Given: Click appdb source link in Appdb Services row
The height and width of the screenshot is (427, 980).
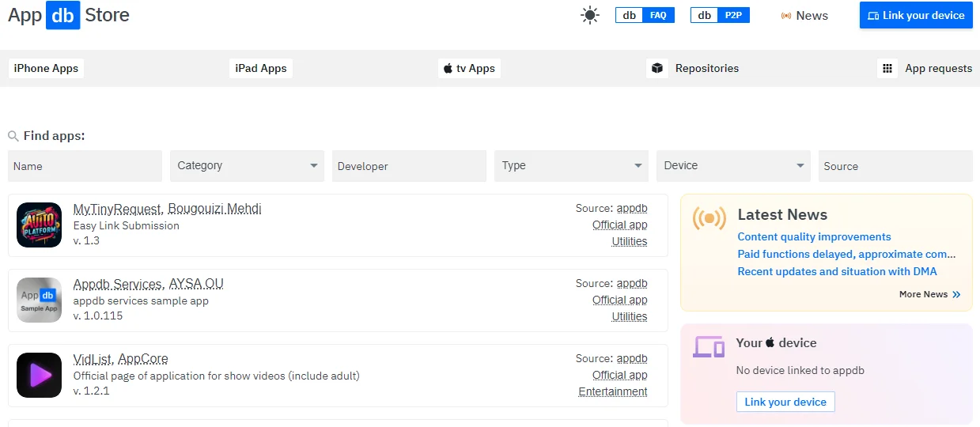Looking at the screenshot, I should pyautogui.click(x=632, y=283).
